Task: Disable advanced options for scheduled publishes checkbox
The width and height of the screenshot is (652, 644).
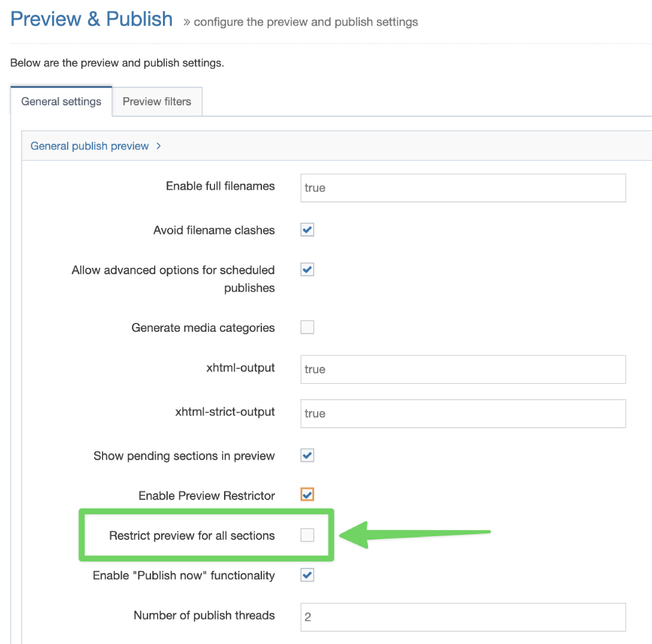Action: 307,270
